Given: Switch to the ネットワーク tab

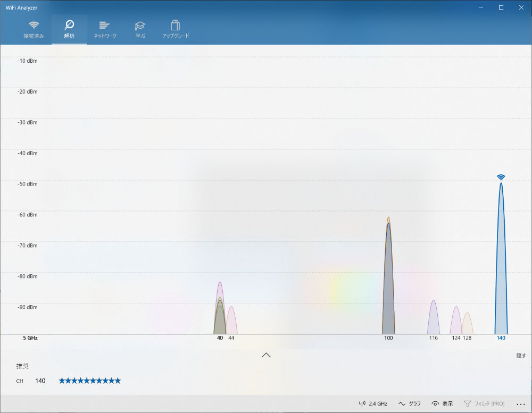Looking at the screenshot, I should [x=105, y=30].
